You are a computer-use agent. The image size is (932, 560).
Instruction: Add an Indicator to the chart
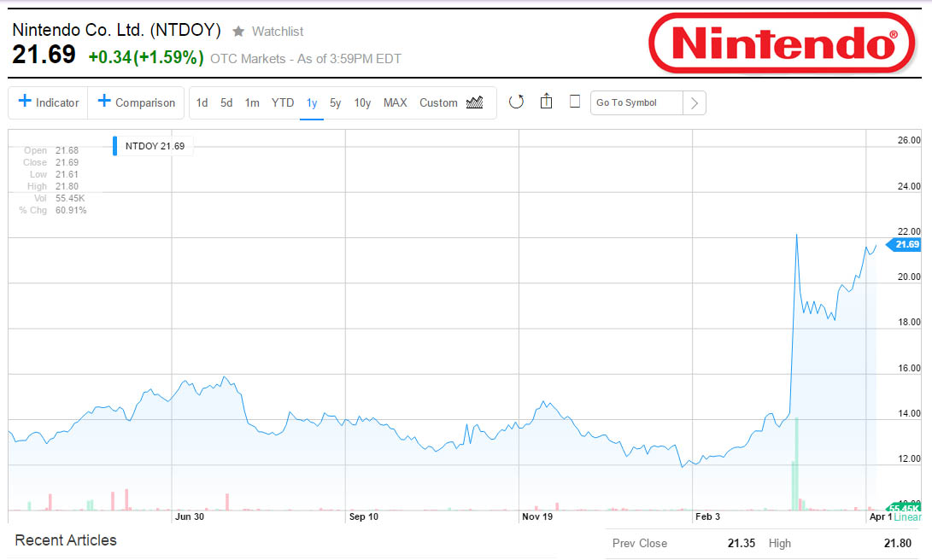tap(48, 102)
